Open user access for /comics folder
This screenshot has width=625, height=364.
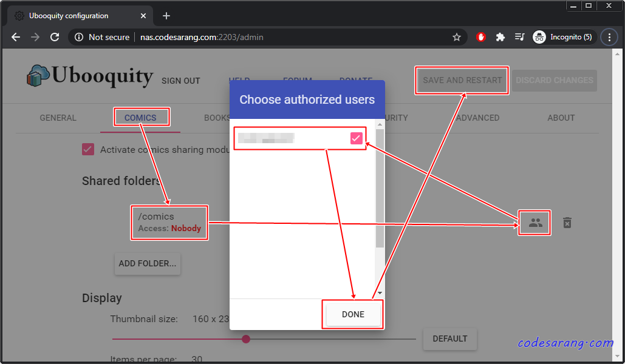pyautogui.click(x=535, y=223)
